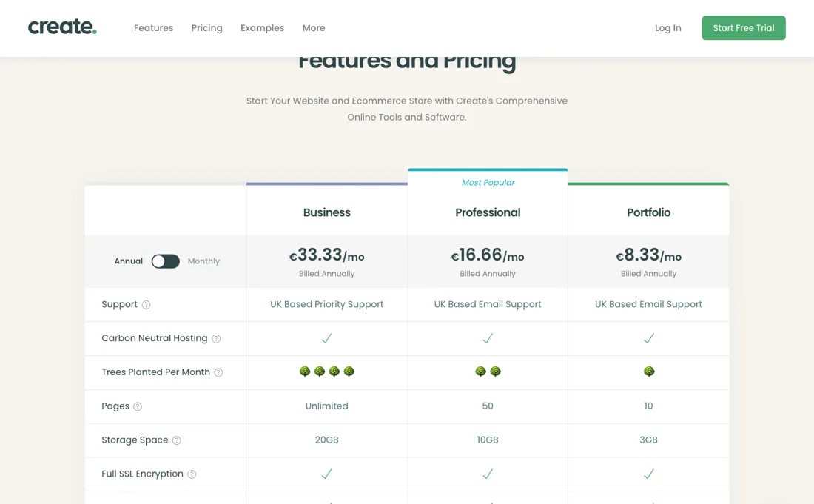Click the Log In link
814x504 pixels.
pyautogui.click(x=667, y=28)
